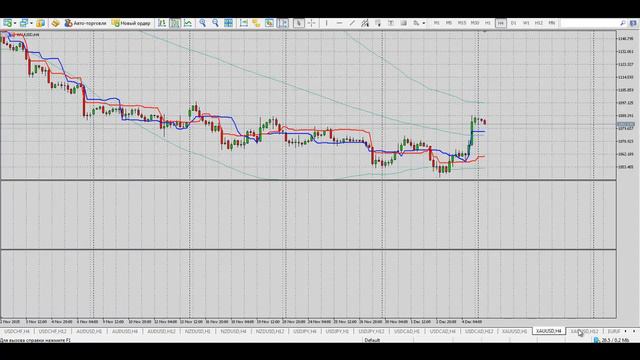Open the USDCHF,H4 chart tab

17,331
